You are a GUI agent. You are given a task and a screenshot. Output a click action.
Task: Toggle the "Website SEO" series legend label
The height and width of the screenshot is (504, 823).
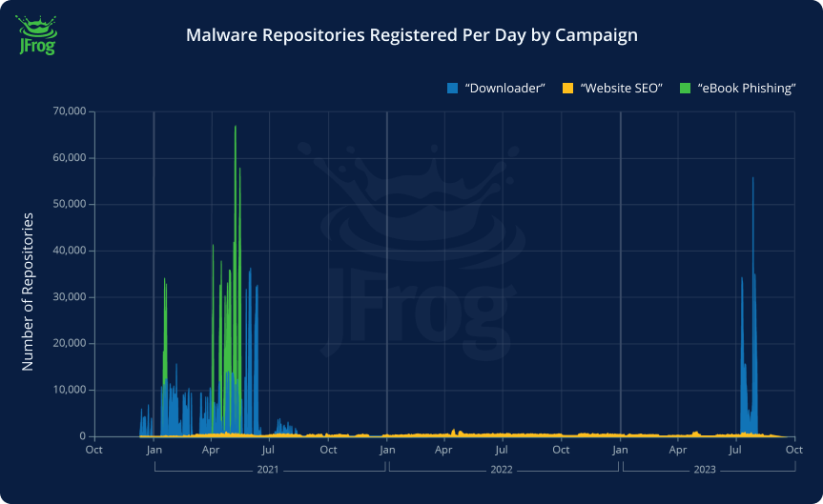pos(621,89)
